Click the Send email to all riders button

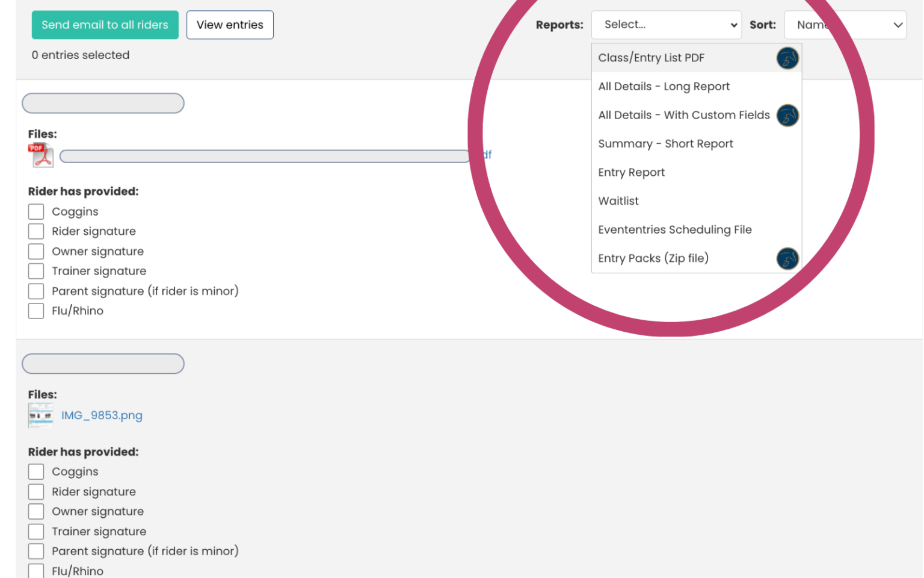pos(105,25)
